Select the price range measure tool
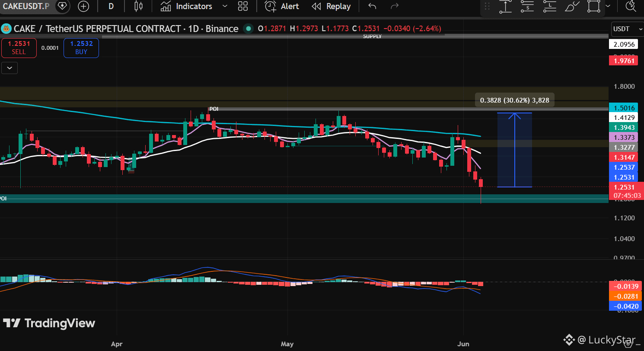 505,6
